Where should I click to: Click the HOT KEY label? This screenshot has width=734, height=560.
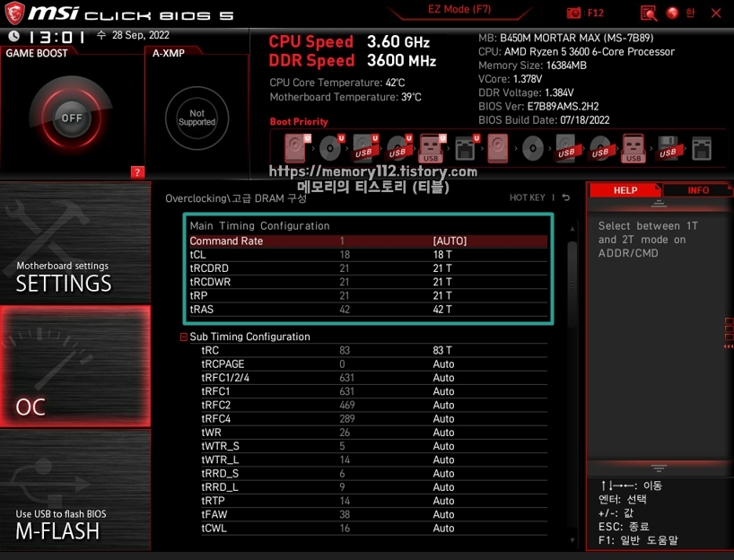[527, 197]
